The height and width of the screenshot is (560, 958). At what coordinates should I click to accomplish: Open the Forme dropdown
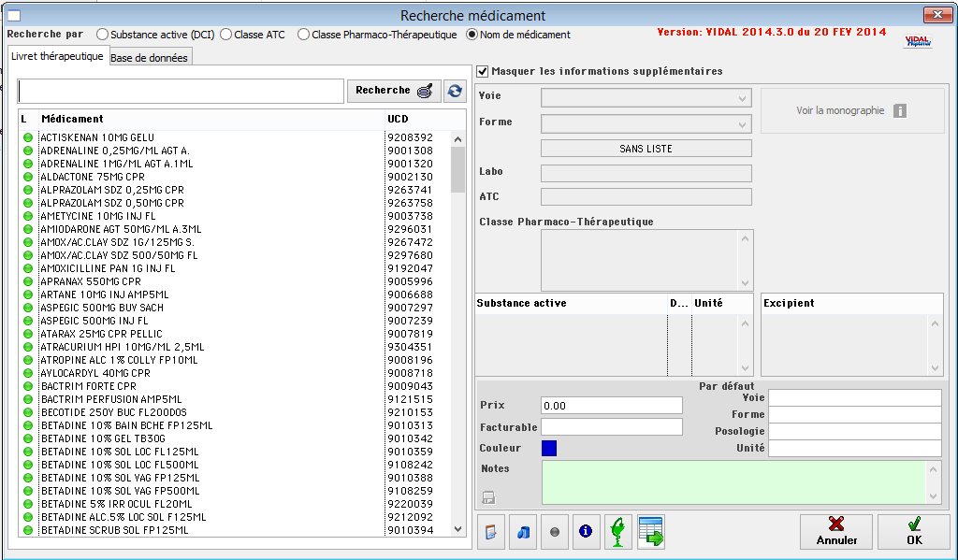646,124
